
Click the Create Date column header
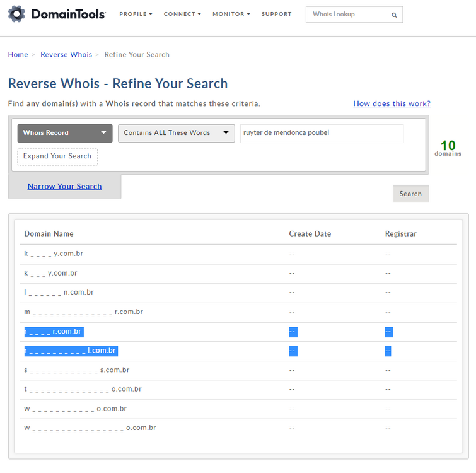310,234
